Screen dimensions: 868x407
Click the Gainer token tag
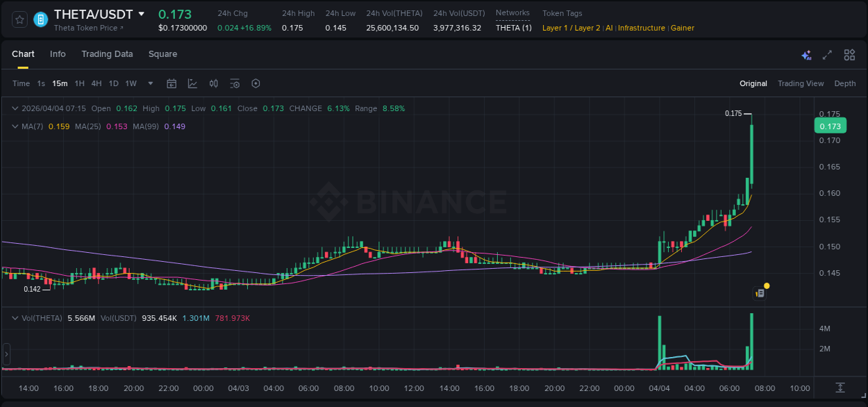(x=682, y=28)
